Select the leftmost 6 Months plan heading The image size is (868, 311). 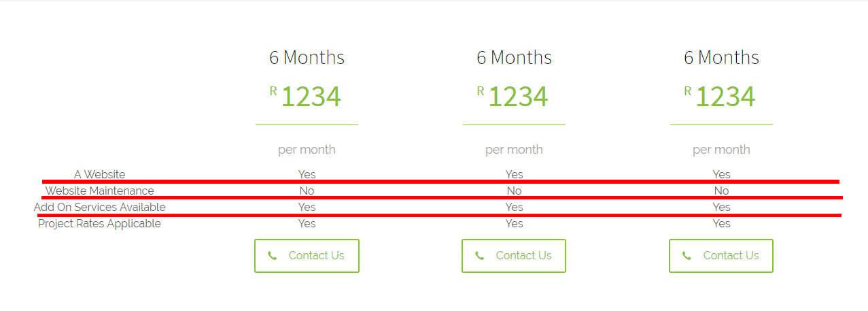pyautogui.click(x=307, y=57)
